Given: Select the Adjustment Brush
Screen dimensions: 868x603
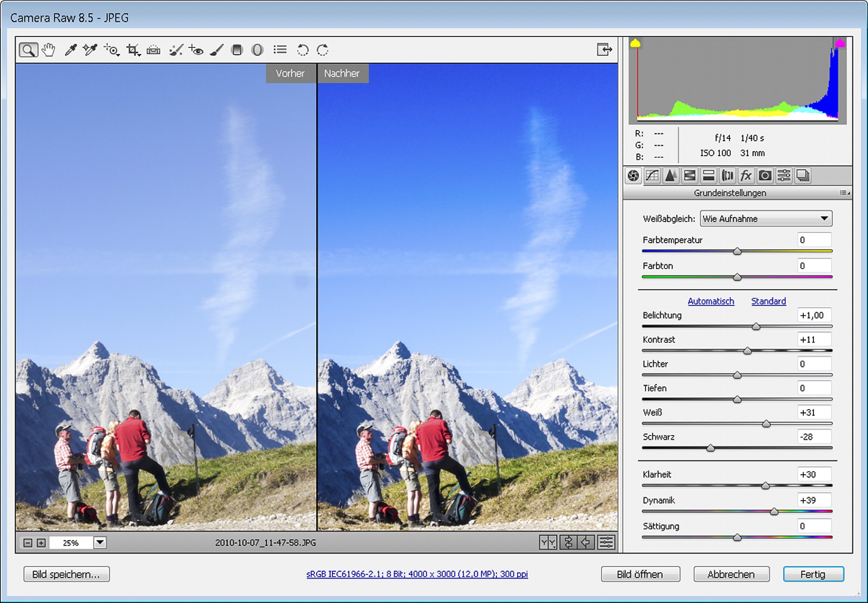Looking at the screenshot, I should coord(216,50).
